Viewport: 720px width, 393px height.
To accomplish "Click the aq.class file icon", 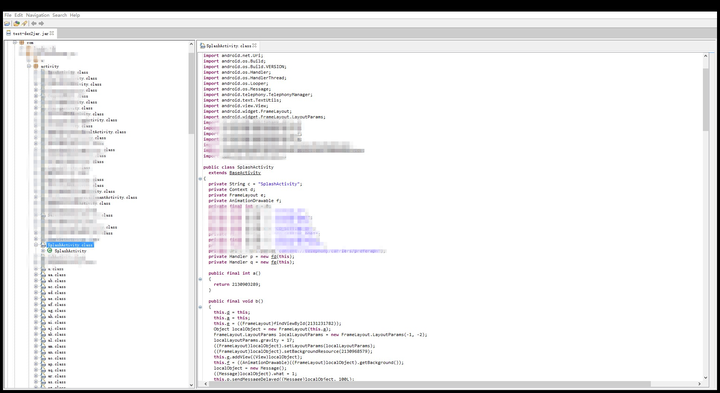I will pyautogui.click(x=43, y=370).
